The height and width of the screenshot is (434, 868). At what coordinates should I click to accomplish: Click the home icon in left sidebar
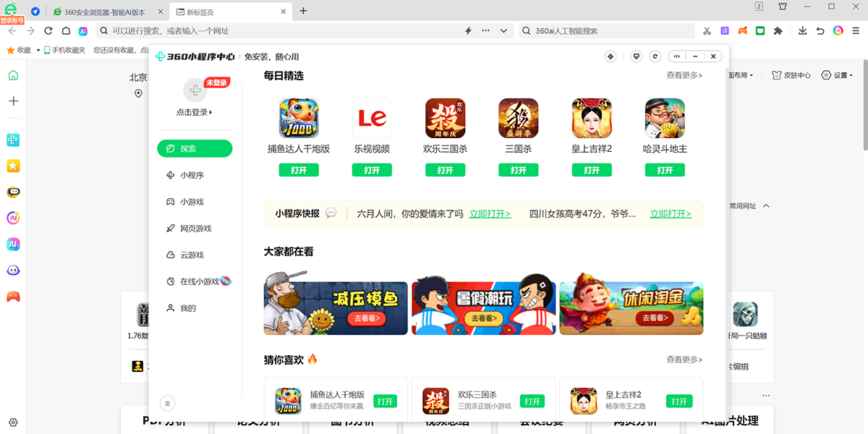[x=12, y=75]
